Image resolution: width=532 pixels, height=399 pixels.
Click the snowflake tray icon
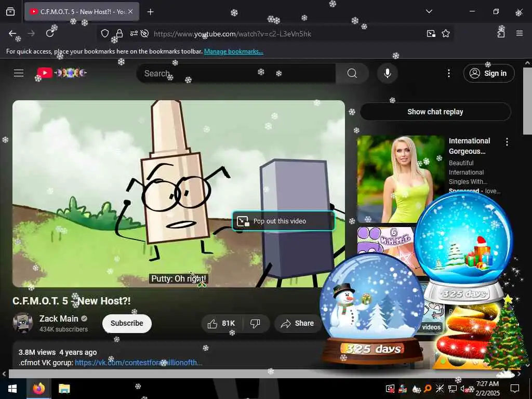[440, 389]
